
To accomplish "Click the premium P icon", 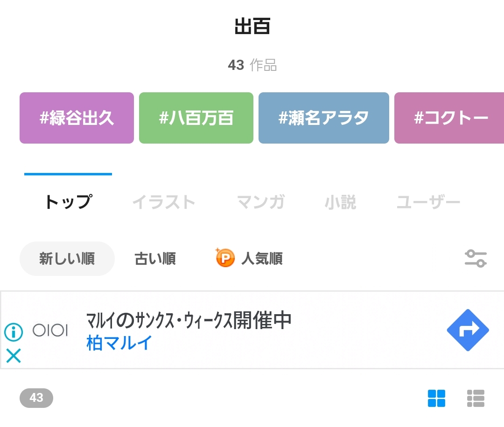I will [x=225, y=258].
